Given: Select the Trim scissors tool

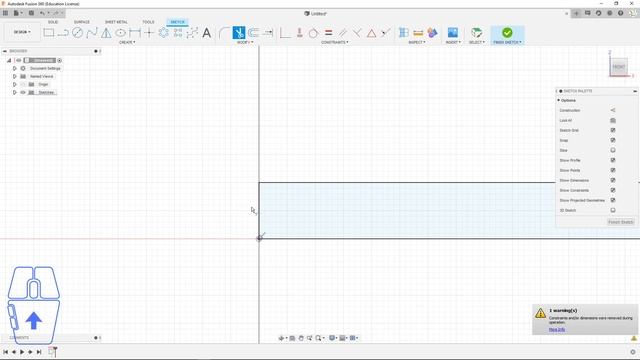Looking at the screenshot, I should coord(239,33).
